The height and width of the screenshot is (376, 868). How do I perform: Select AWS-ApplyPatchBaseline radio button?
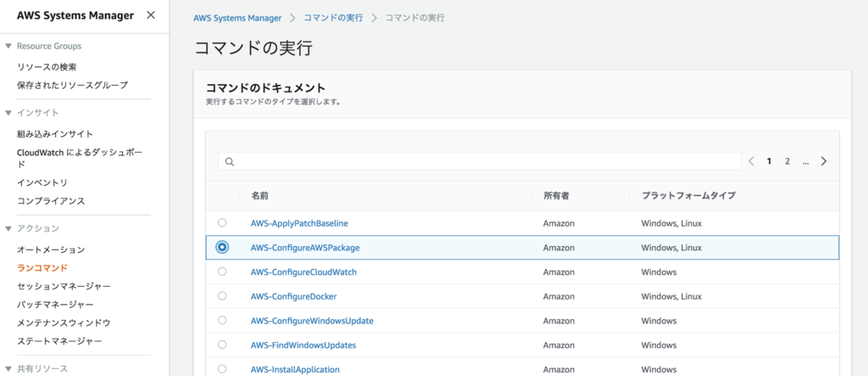[x=222, y=223]
